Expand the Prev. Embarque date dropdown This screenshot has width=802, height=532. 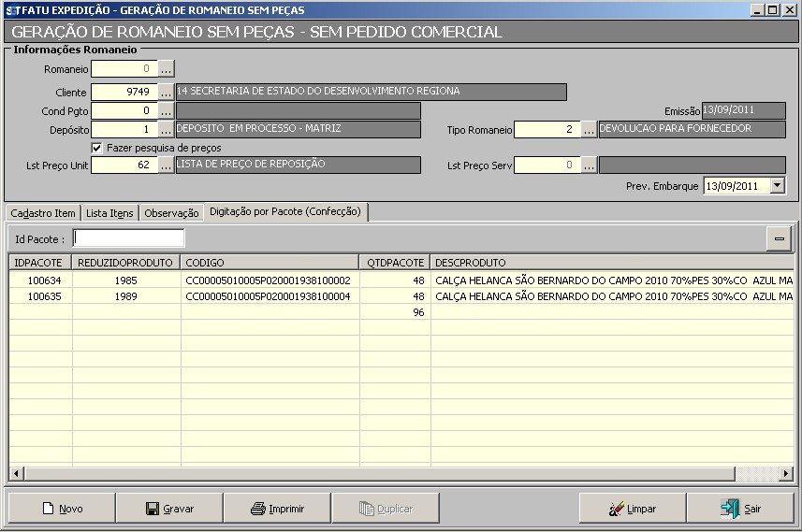click(x=777, y=185)
